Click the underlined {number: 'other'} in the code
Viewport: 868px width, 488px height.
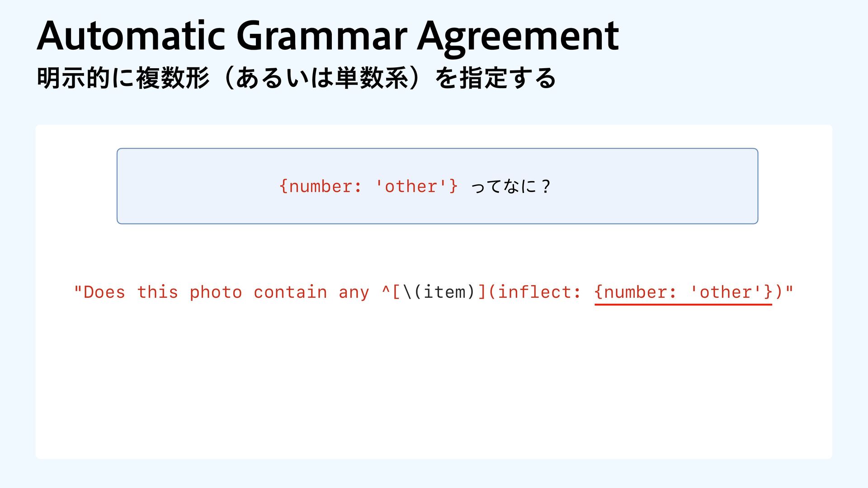(683, 292)
